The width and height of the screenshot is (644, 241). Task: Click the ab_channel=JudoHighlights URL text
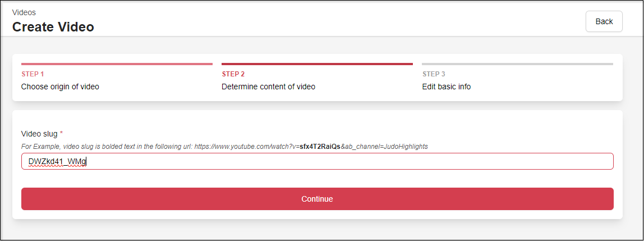pos(386,147)
